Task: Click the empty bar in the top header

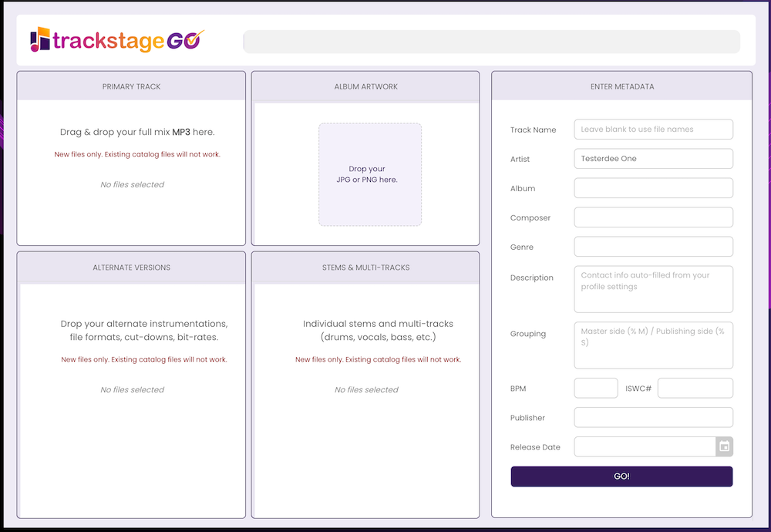Action: [x=492, y=42]
